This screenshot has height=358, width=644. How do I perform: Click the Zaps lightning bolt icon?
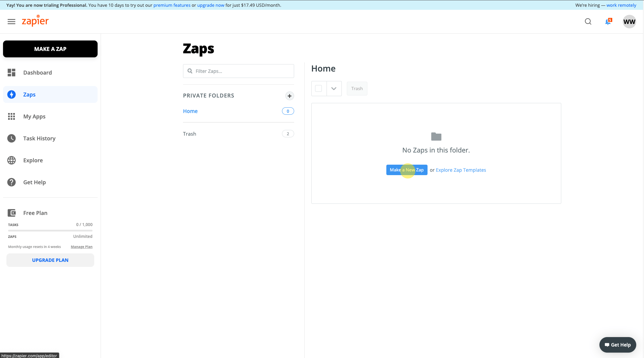(11, 94)
